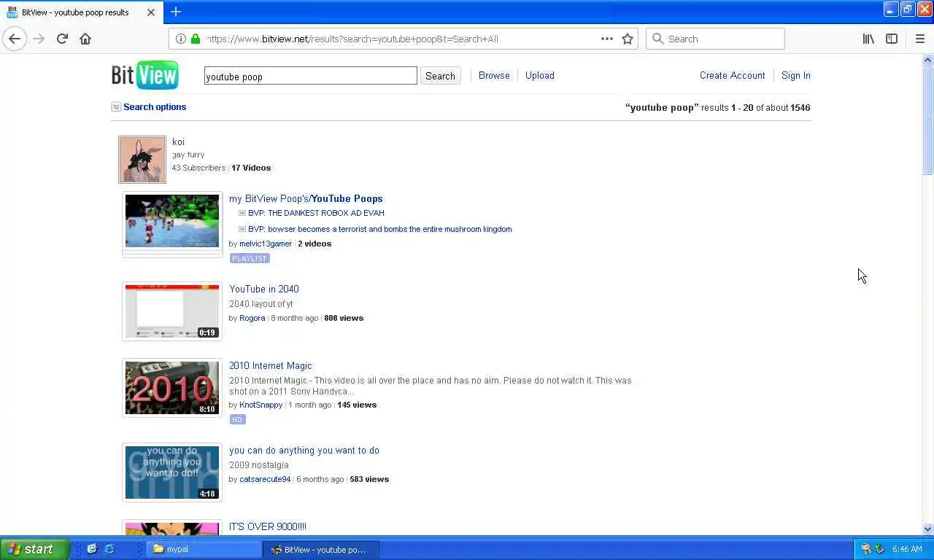Open koi channel name link
Screen dimensions: 934x560
tap(178, 142)
